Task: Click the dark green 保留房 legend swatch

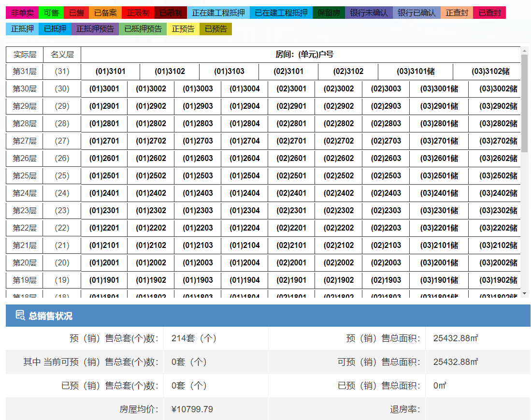Action: [x=329, y=13]
